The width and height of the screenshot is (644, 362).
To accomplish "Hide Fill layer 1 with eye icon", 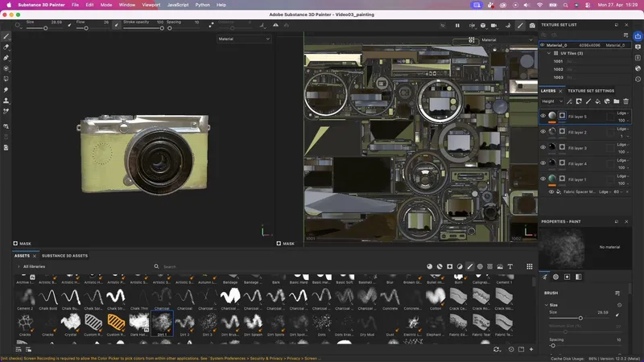I will pos(543,179).
